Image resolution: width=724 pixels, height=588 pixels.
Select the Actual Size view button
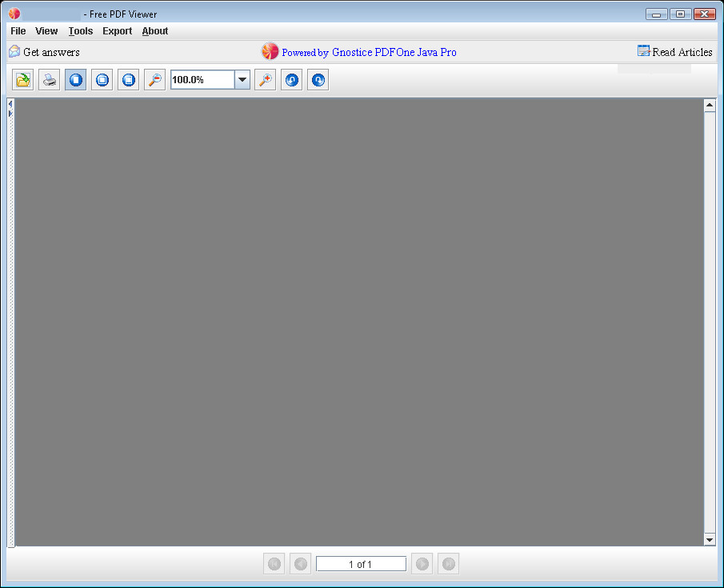[76, 80]
